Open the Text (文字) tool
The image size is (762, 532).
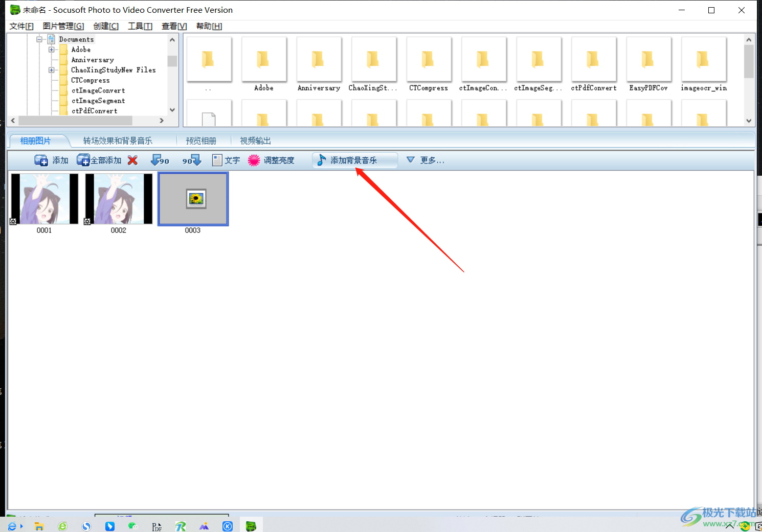[226, 160]
